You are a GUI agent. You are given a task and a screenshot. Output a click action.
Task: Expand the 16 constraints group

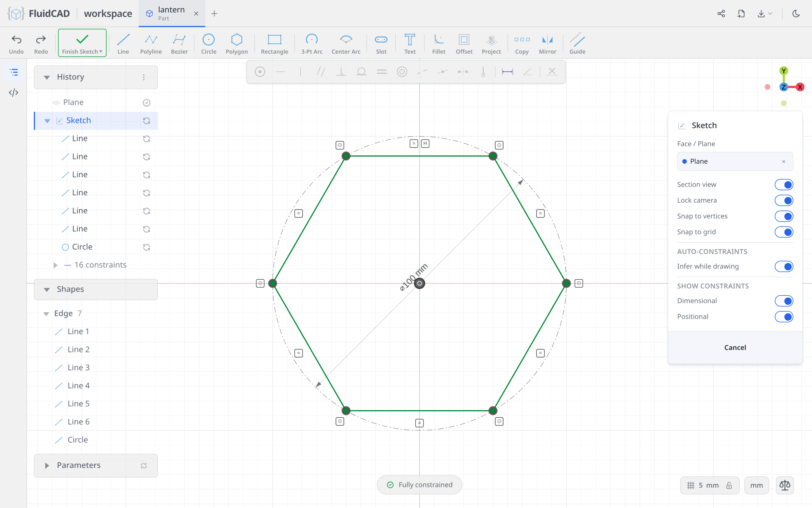coord(55,265)
